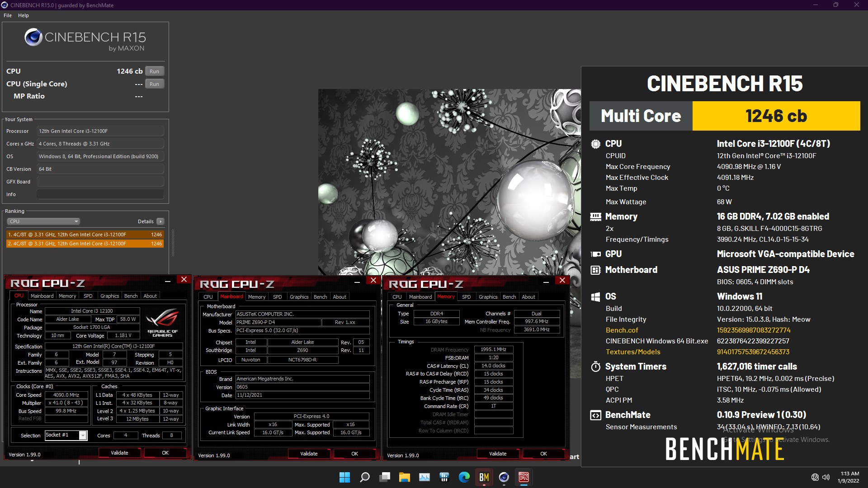Click the network globe tray icon
This screenshot has width=868, height=488.
(815, 477)
